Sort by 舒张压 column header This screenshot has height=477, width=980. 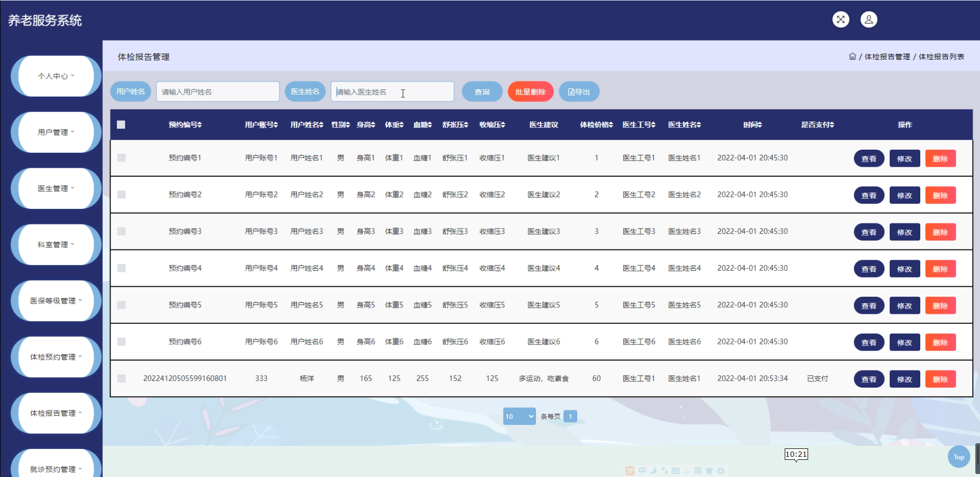455,125
